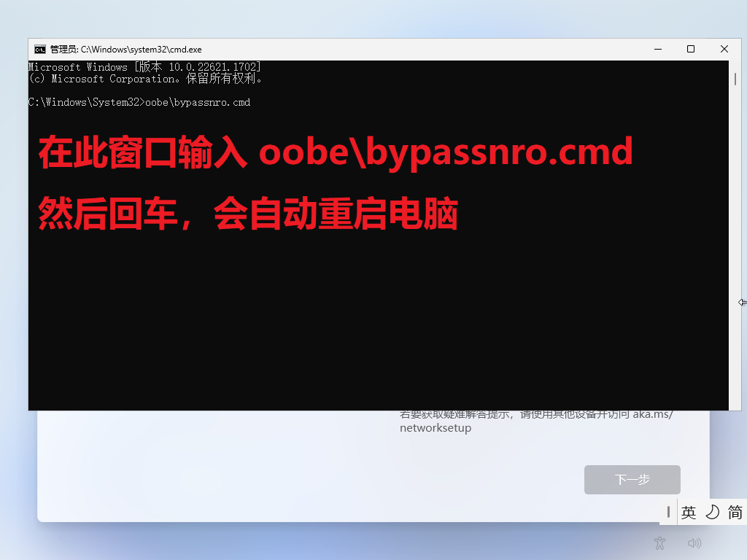Maximize the cmd.exe window
This screenshot has width=747, height=560.
coord(691,49)
